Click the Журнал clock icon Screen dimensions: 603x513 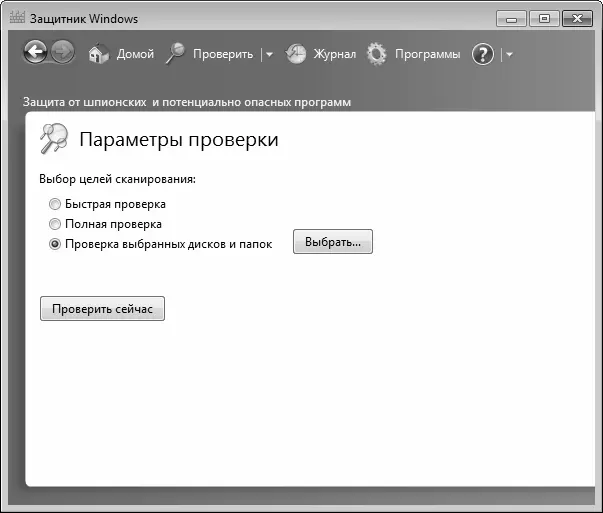[296, 55]
